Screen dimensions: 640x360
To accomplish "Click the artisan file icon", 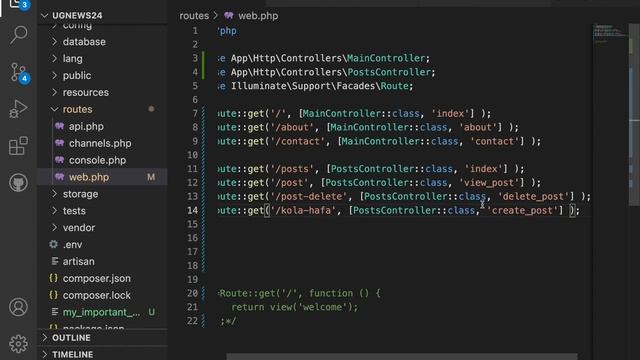I will [x=54, y=261].
